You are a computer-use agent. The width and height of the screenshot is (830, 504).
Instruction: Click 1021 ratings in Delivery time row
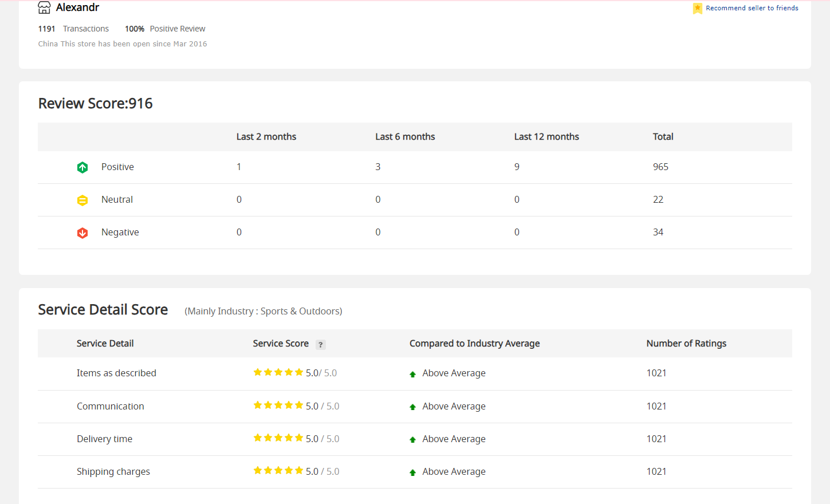[656, 439]
